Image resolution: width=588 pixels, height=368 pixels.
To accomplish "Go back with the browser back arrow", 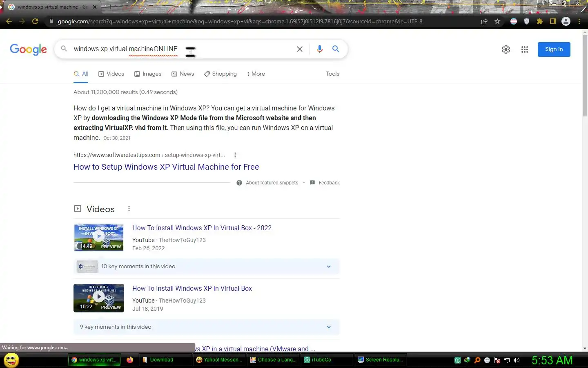I will click(x=9, y=21).
